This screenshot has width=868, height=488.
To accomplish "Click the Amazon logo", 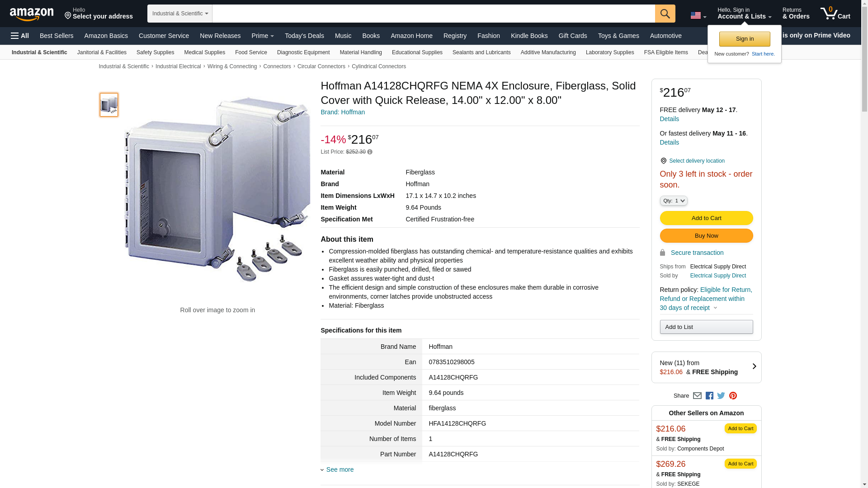I will click(32, 14).
